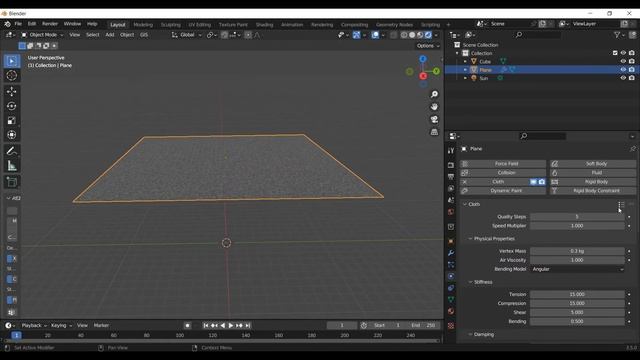640x360 pixels.
Task: Open the Texture properties tab
Action: click(451, 326)
